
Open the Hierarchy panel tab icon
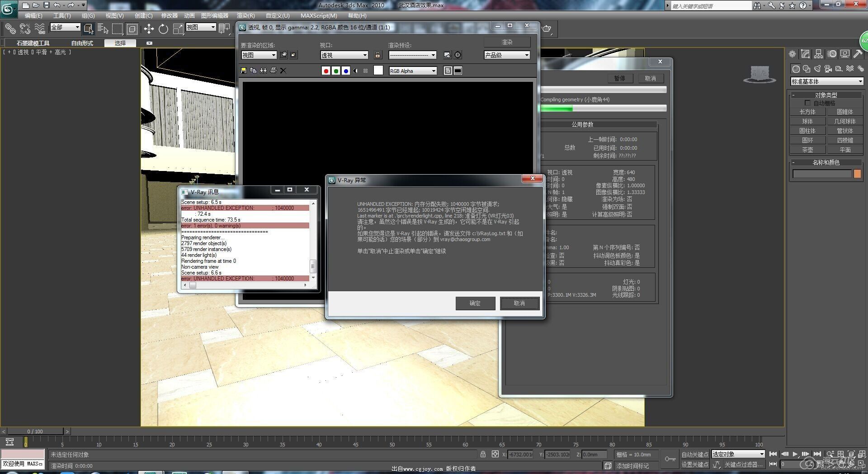[818, 54]
